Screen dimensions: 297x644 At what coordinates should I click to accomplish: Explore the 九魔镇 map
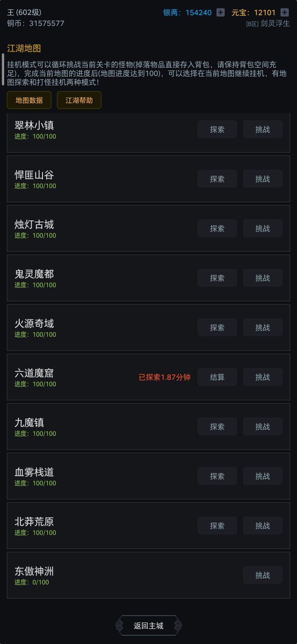coord(217,426)
